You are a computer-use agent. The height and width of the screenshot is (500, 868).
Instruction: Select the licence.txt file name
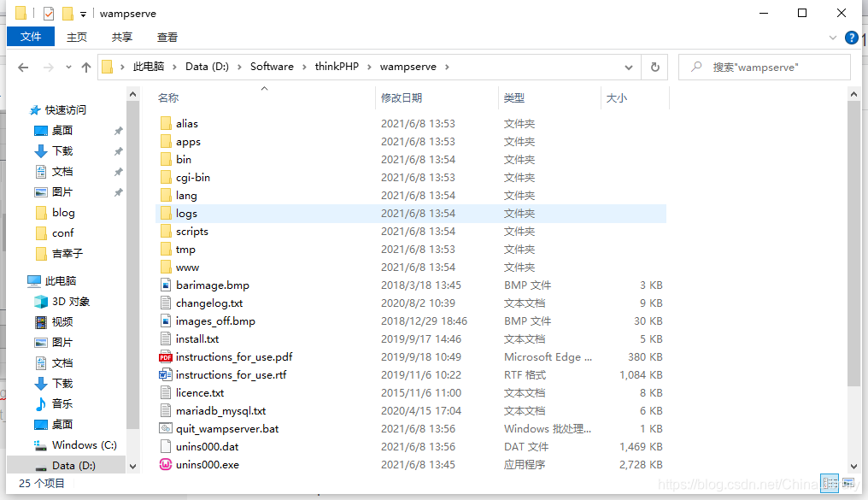click(x=200, y=392)
